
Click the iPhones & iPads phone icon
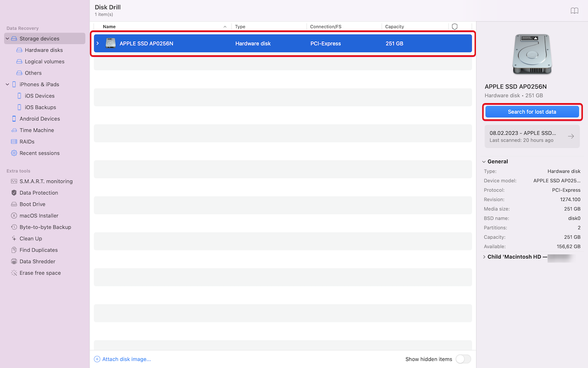point(14,84)
